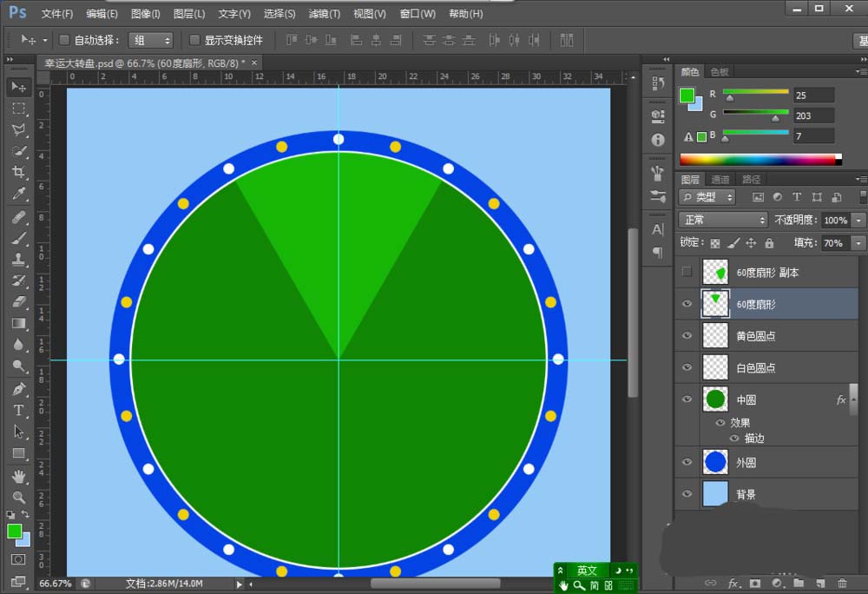Check the 显示变换控件 checkbox
868x594 pixels.
194,40
